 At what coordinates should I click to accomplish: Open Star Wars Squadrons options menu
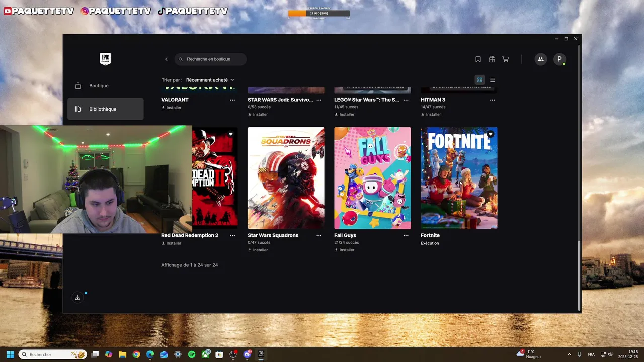(x=319, y=235)
